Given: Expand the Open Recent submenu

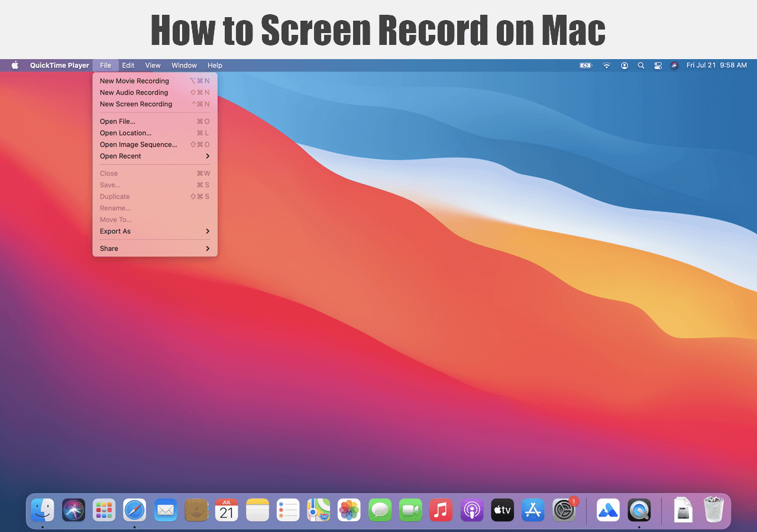Looking at the screenshot, I should click(x=120, y=156).
